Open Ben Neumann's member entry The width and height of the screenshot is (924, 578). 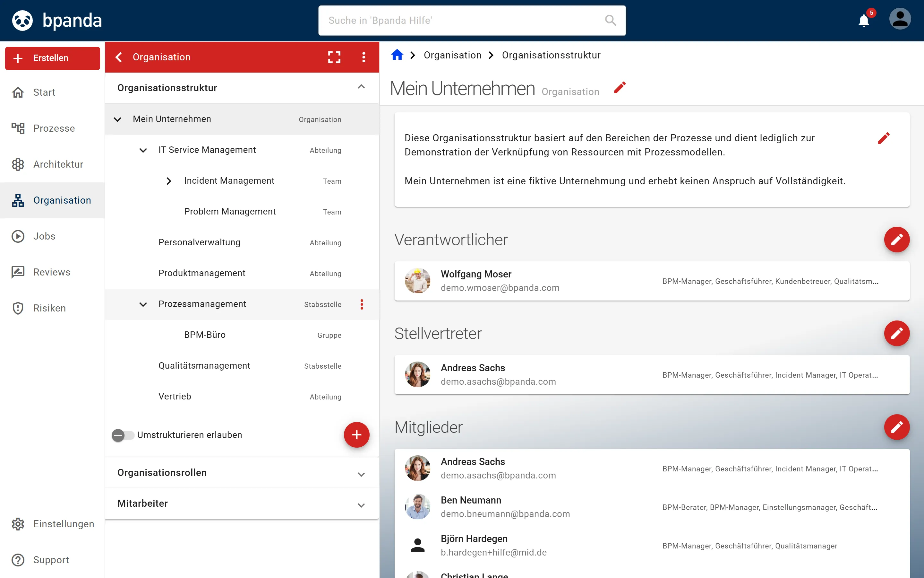click(x=652, y=507)
